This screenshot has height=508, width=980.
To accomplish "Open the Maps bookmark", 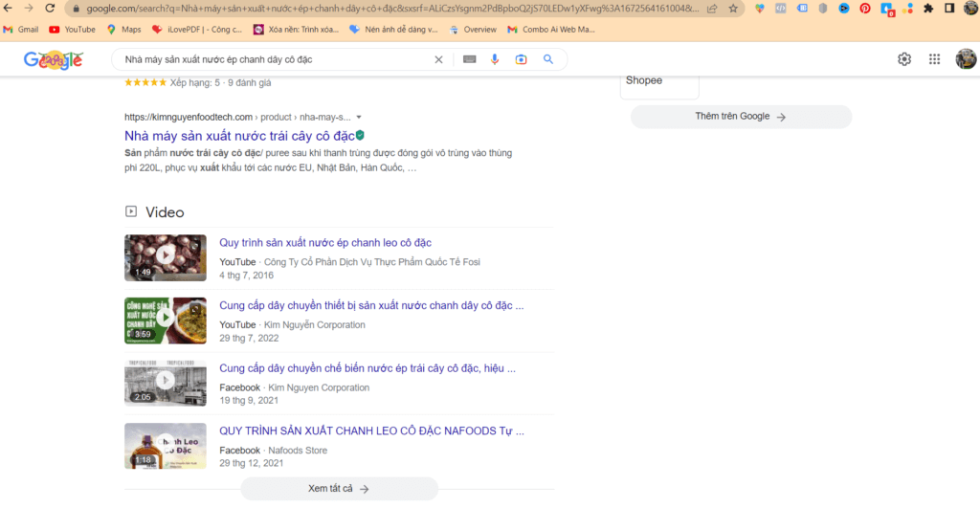I will (123, 30).
